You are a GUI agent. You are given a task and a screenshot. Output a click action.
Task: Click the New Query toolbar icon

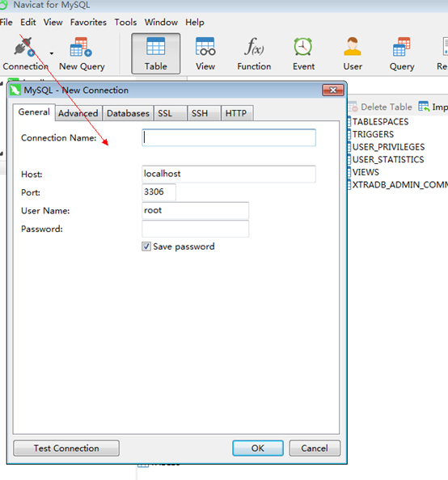coord(81,47)
